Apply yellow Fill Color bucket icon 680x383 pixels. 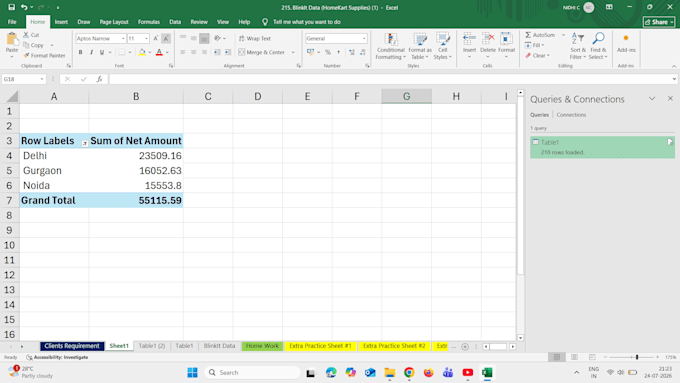(x=142, y=52)
